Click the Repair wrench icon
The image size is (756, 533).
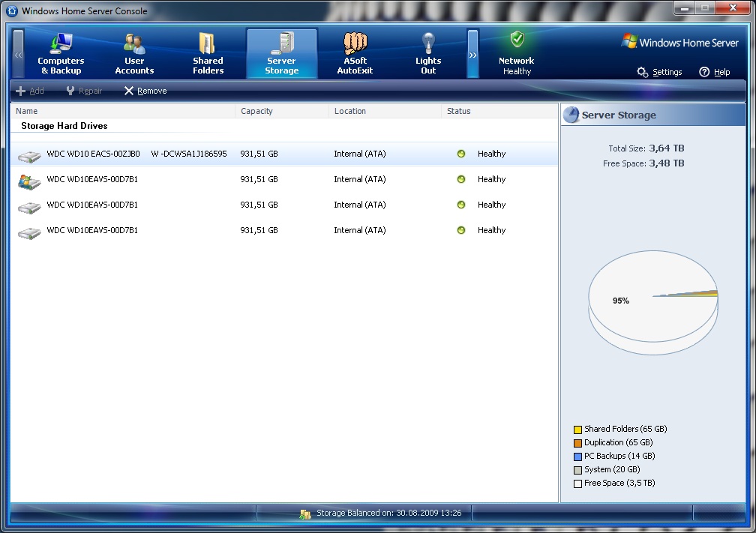[70, 91]
